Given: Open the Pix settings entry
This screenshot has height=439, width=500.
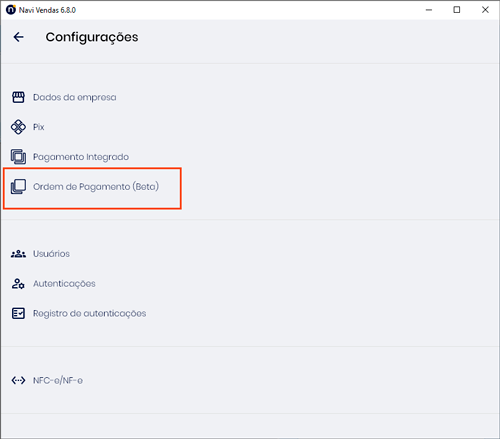Looking at the screenshot, I should click(39, 127).
